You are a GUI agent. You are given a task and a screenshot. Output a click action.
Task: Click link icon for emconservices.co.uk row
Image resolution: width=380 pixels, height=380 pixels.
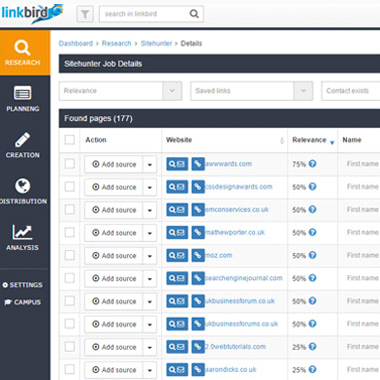pos(198,210)
